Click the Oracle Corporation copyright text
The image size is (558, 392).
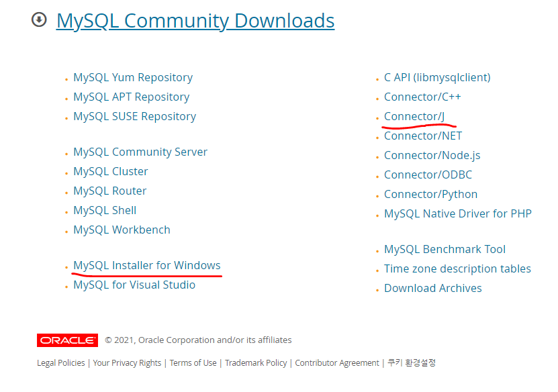point(198,340)
